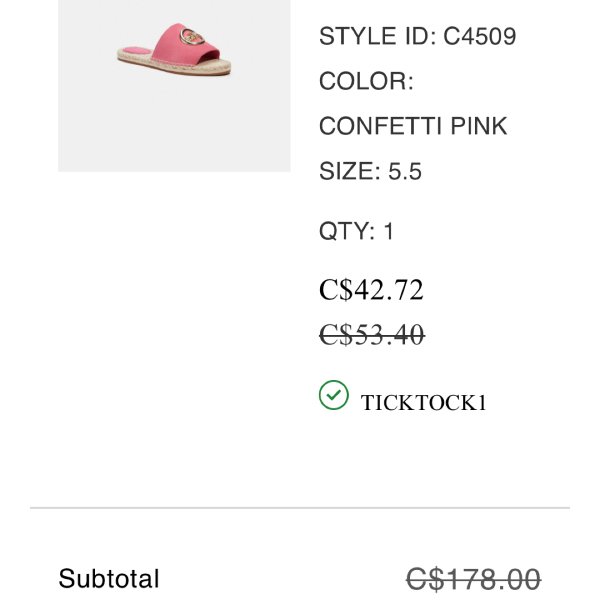Click the horizontal divider above Subtotal

click(x=300, y=508)
